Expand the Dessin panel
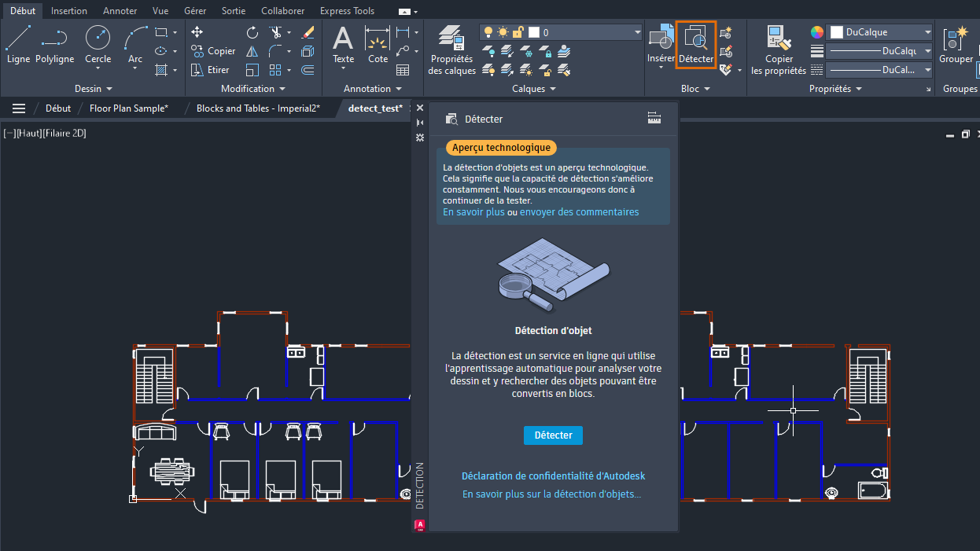980x551 pixels. [x=94, y=89]
